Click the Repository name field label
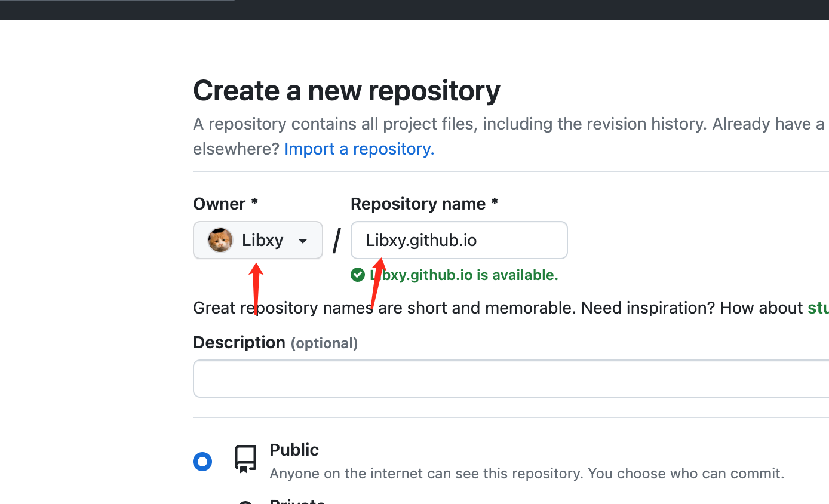The image size is (829, 504). click(x=424, y=204)
